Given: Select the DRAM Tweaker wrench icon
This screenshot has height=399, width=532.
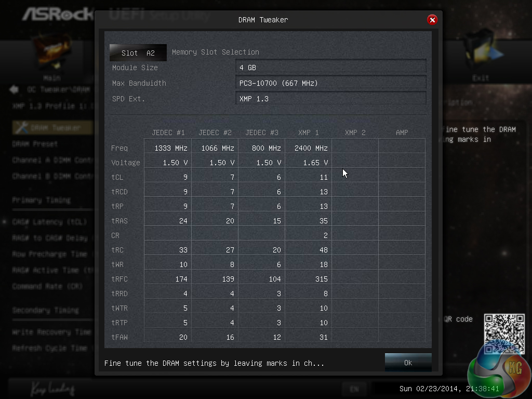Looking at the screenshot, I should click(x=21, y=128).
